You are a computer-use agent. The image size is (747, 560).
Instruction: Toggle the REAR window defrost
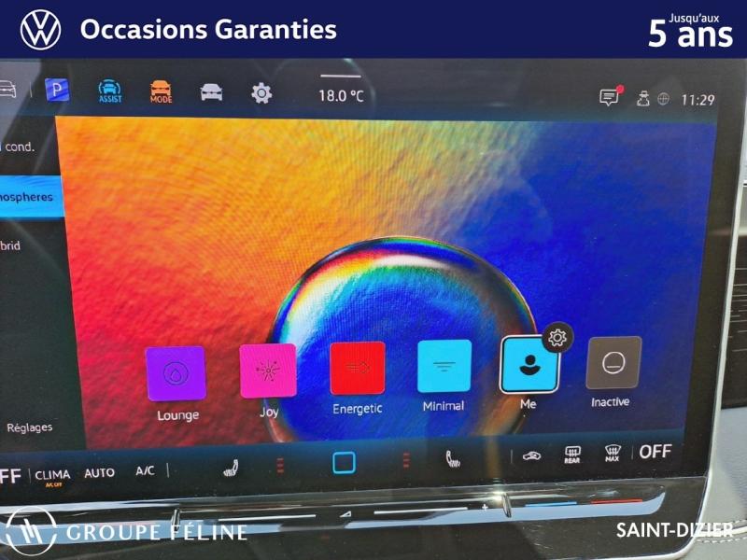tap(572, 455)
